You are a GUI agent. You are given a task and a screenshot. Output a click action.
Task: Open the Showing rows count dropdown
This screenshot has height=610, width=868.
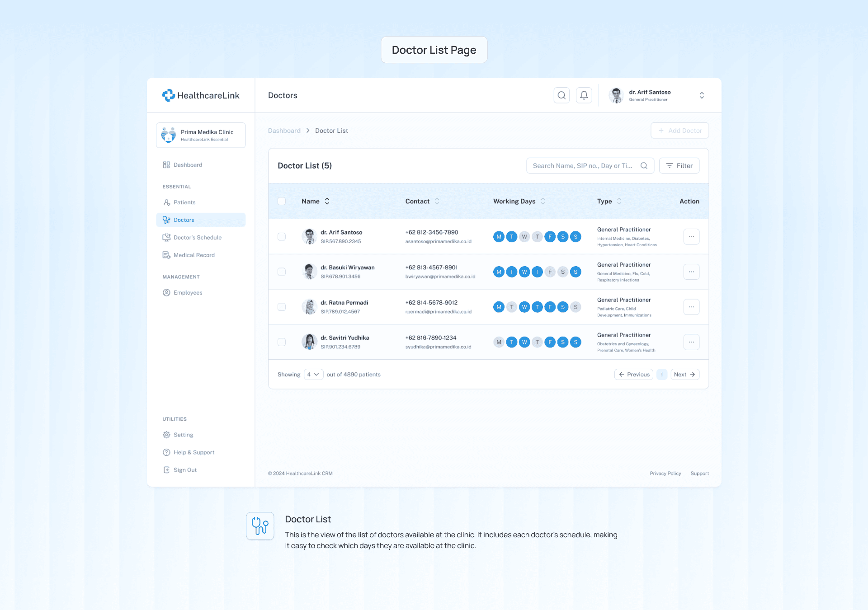(313, 375)
